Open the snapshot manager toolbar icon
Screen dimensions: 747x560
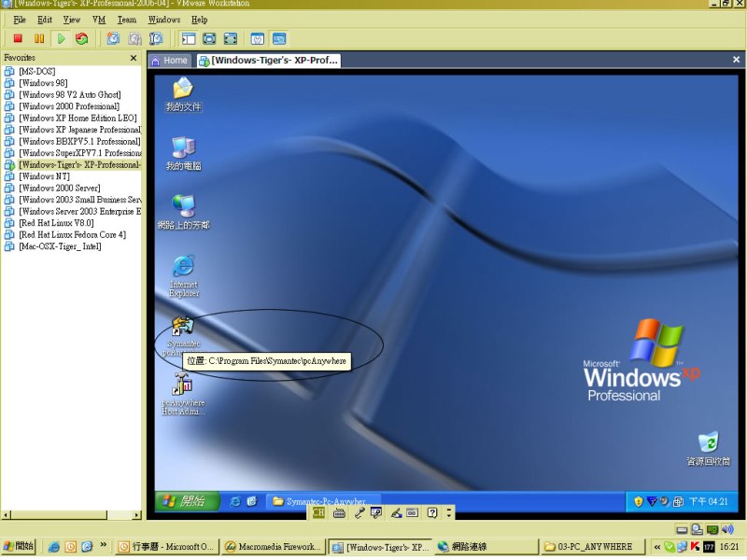(x=156, y=38)
